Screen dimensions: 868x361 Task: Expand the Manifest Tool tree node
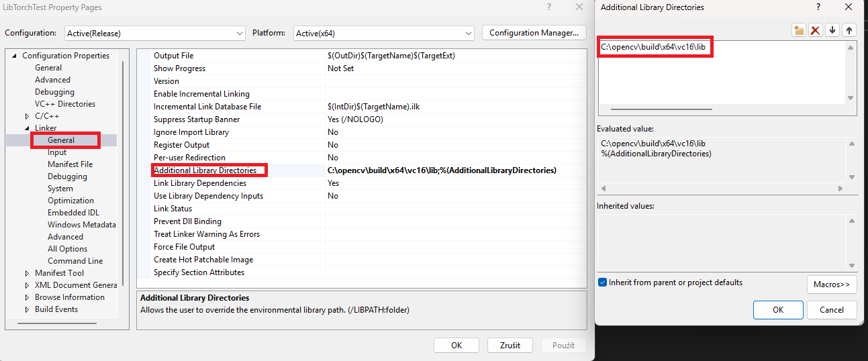click(28, 273)
